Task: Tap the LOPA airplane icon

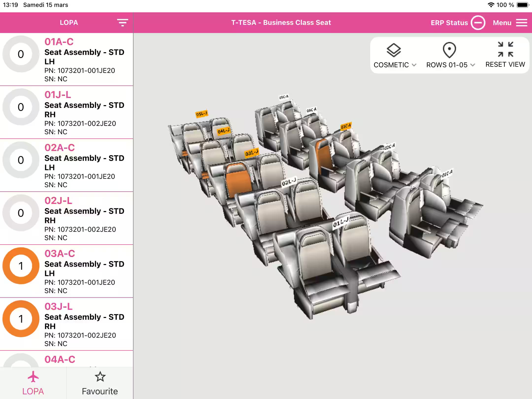Action: pyautogui.click(x=33, y=377)
